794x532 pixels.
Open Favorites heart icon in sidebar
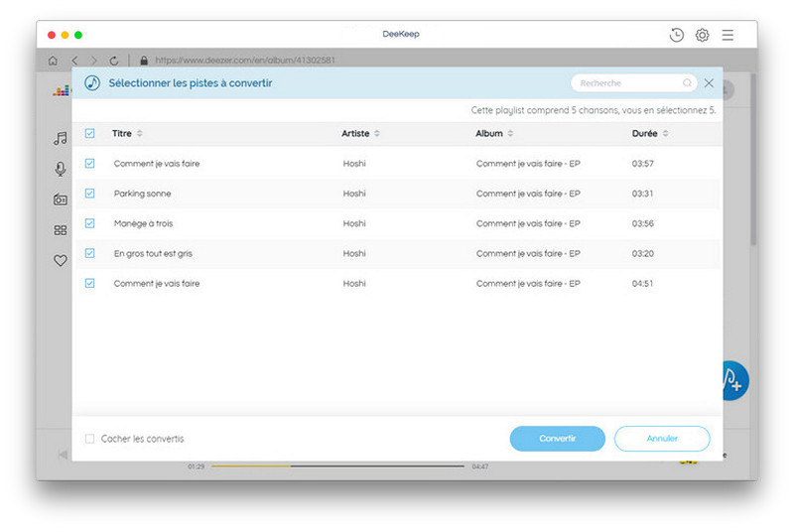(x=61, y=260)
